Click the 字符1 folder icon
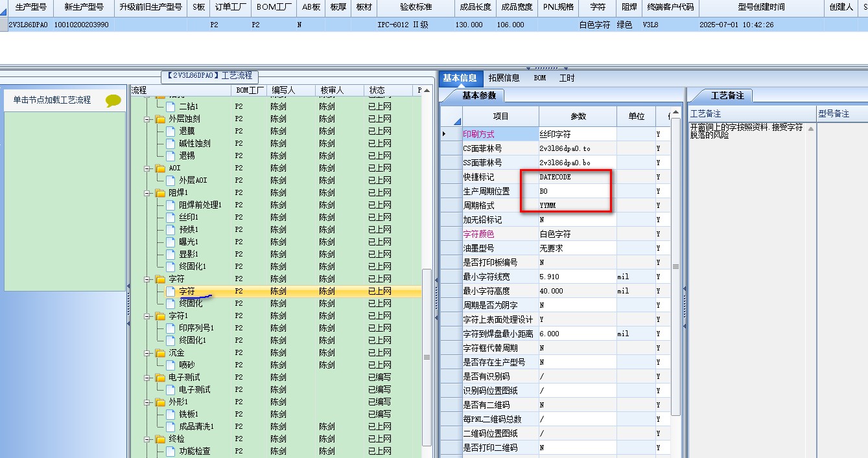The height and width of the screenshot is (458, 868). (160, 316)
